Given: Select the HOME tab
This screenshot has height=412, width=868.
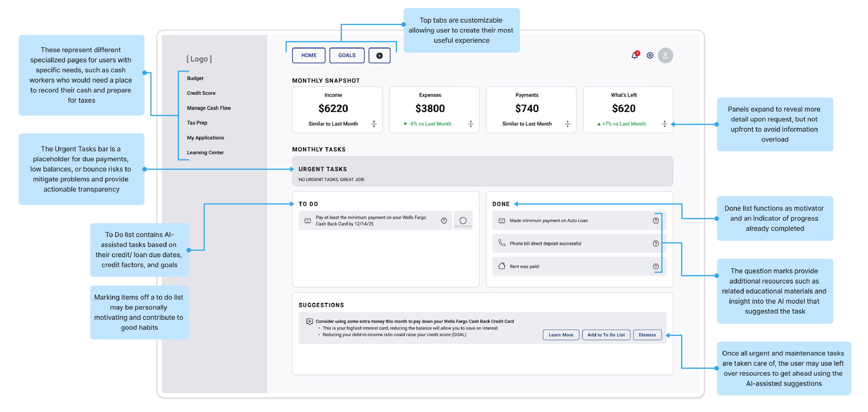Looking at the screenshot, I should point(308,55).
